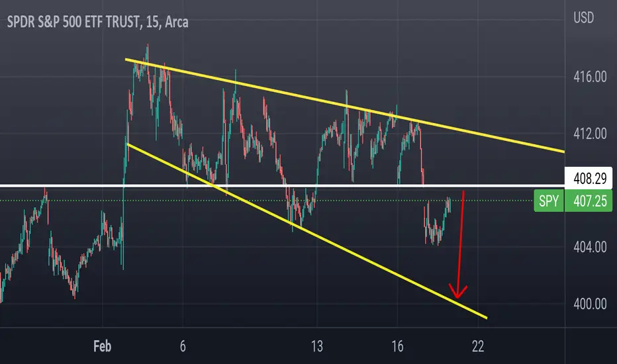
Task: Select the lower yellow trendline
Action: [x=307, y=232]
